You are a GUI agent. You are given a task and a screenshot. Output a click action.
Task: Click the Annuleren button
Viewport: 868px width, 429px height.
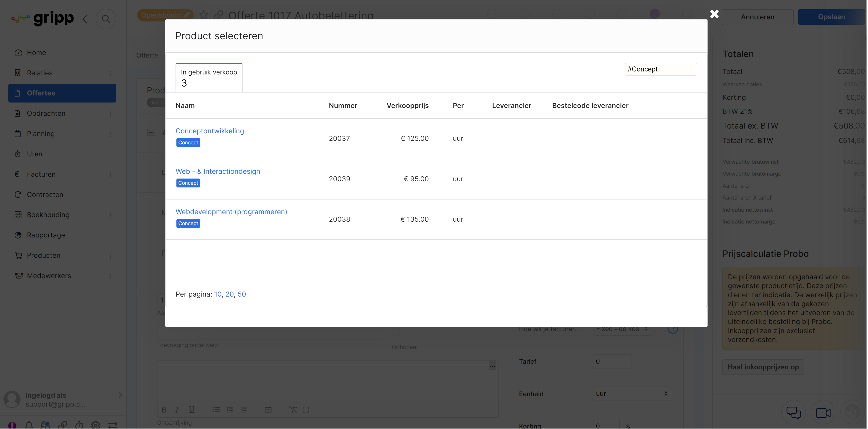click(758, 17)
